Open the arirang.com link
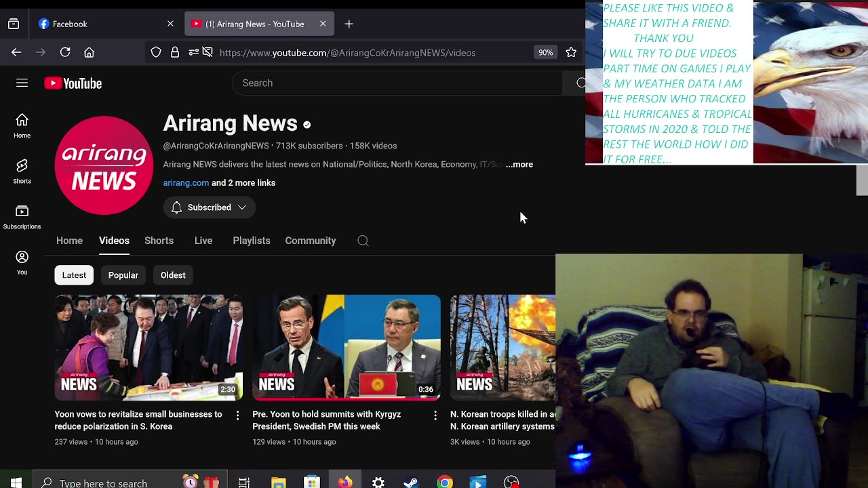This screenshot has height=488, width=868. (186, 183)
